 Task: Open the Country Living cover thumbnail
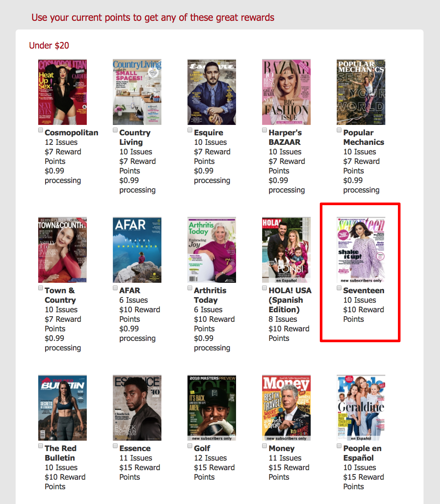pyautogui.click(x=137, y=92)
